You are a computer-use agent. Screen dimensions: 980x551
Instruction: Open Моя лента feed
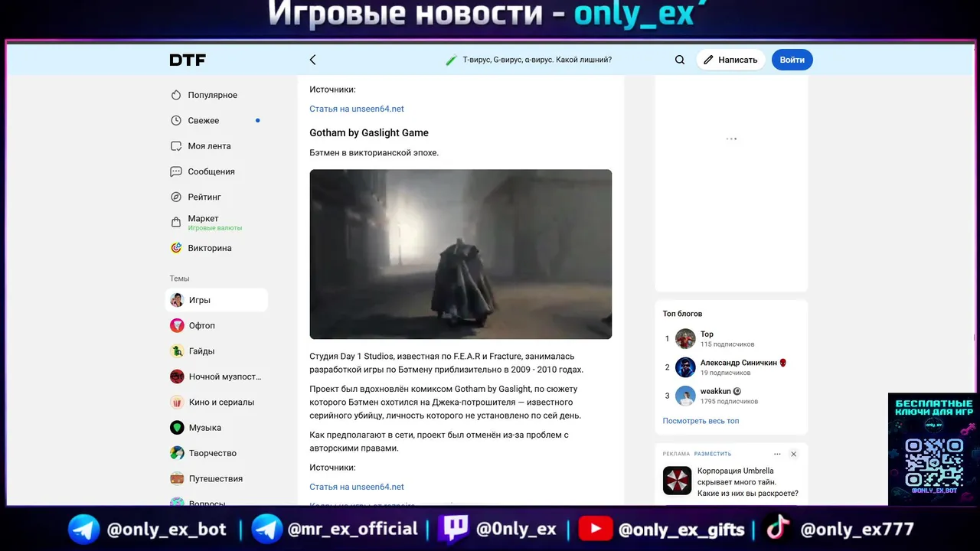coord(209,146)
